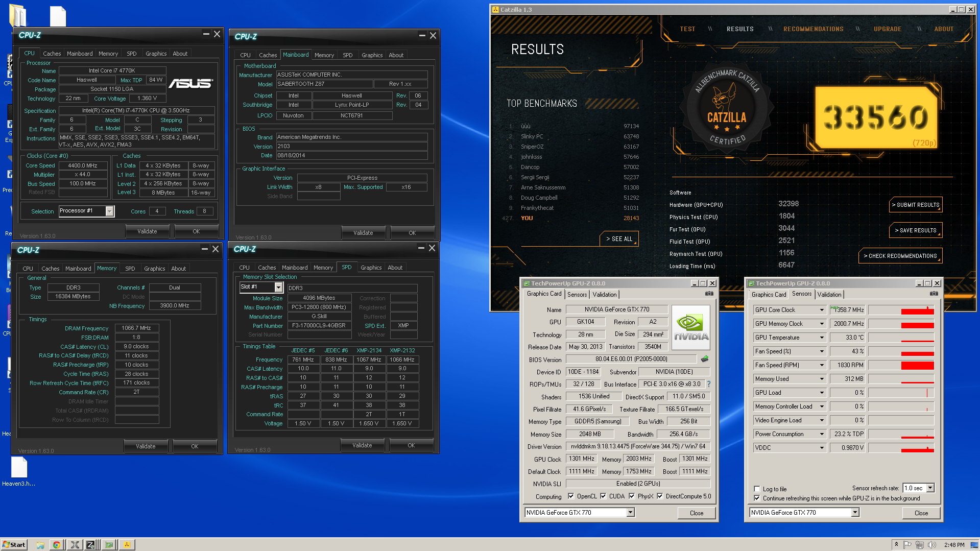The image size is (980, 551).
Task: Toggle the OpenCL checkbox in GPU-Z
Action: pos(571,496)
